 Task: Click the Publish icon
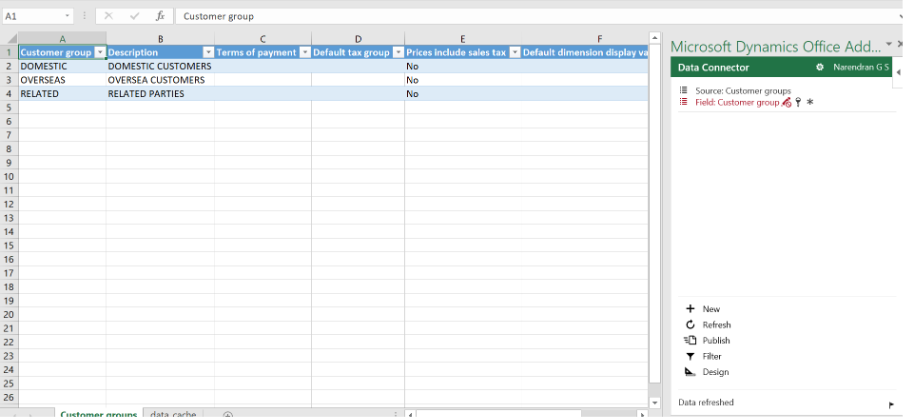690,340
